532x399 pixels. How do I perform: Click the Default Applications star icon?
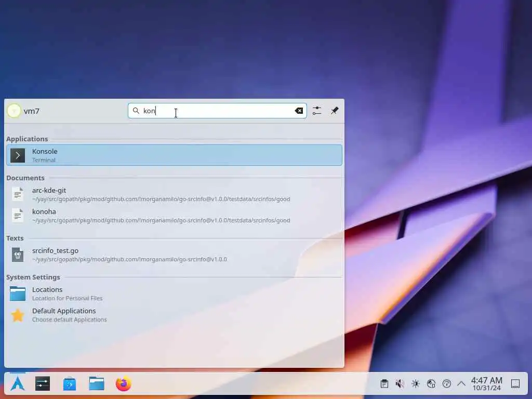pos(18,315)
